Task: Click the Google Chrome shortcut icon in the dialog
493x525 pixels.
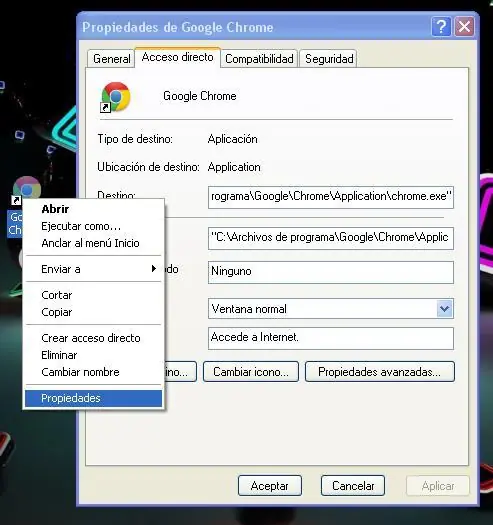Action: (x=115, y=97)
